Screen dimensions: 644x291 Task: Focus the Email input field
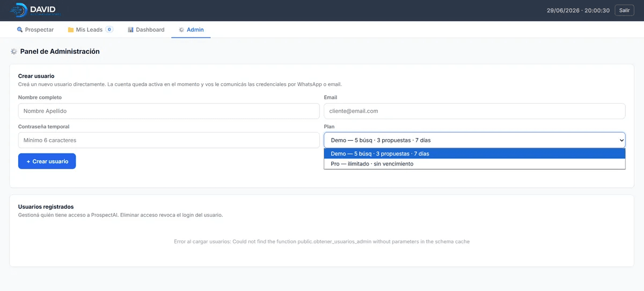[475, 111]
